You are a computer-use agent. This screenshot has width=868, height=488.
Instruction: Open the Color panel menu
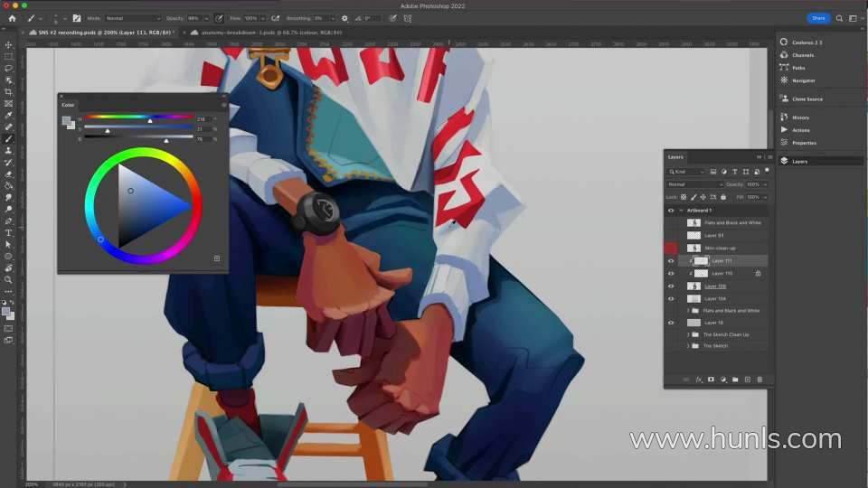point(223,105)
